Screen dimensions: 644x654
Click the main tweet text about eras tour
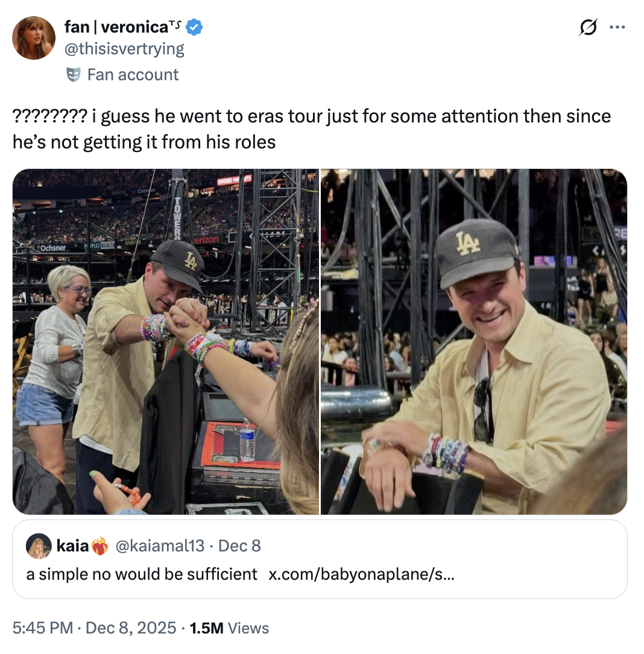point(311,129)
